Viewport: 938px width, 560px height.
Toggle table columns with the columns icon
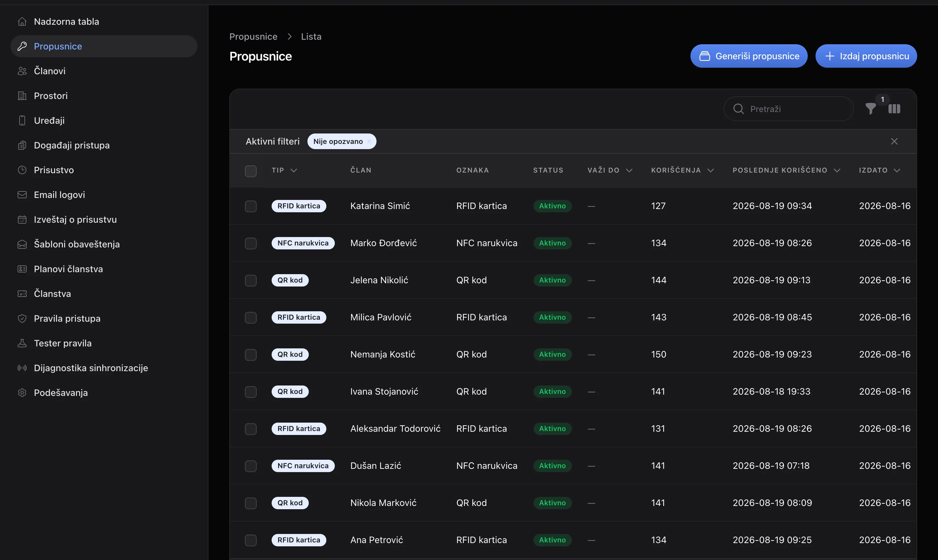pos(894,109)
